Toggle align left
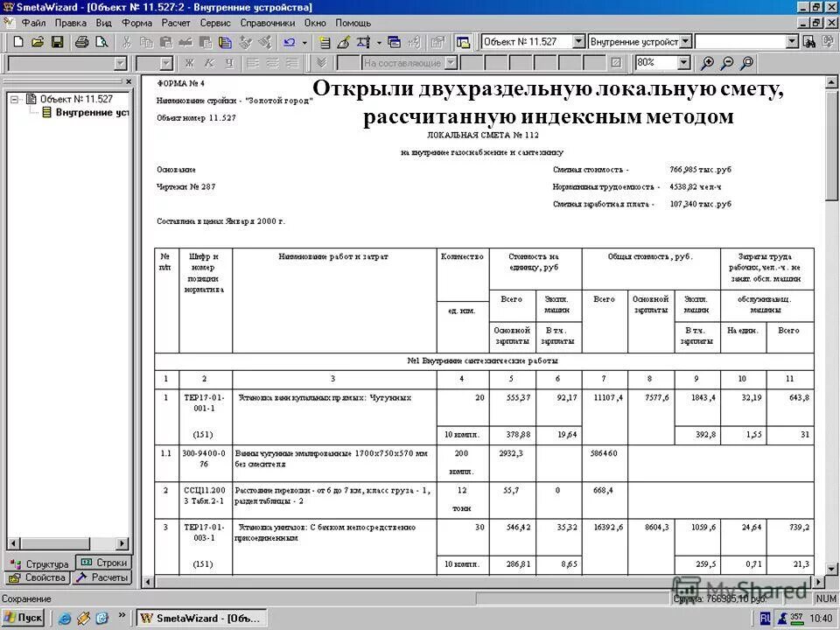The width and height of the screenshot is (840, 630). tap(252, 63)
